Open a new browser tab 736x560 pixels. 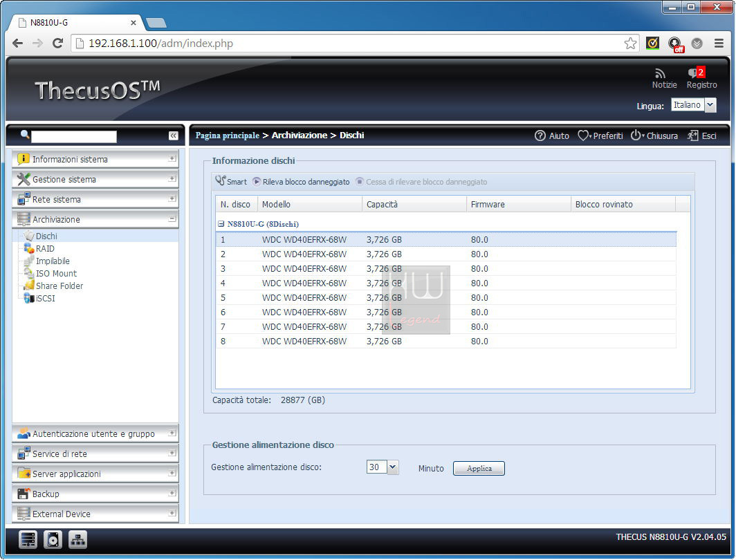(x=156, y=23)
